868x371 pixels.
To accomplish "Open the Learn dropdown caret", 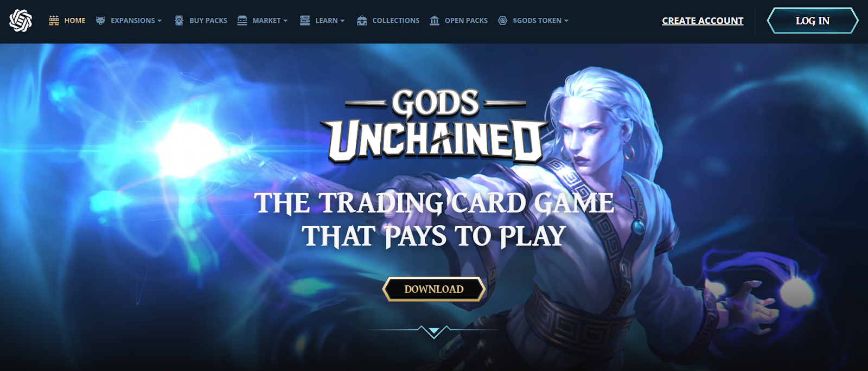I will click(x=342, y=21).
